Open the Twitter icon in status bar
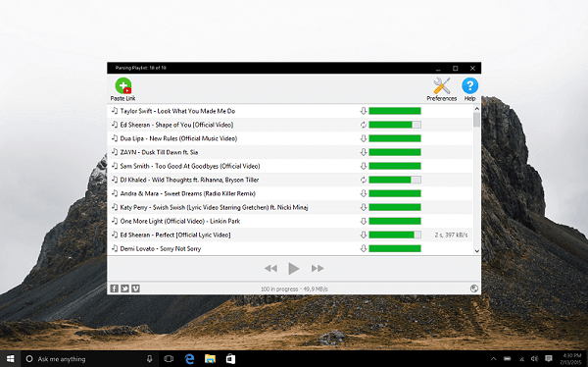Viewport: 588px width, 367px height. tap(124, 288)
